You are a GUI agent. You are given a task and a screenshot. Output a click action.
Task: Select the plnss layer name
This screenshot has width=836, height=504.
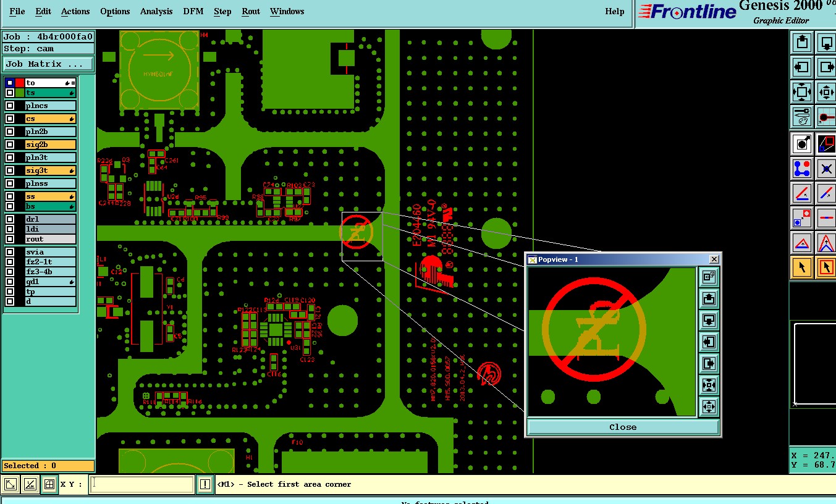coord(50,183)
